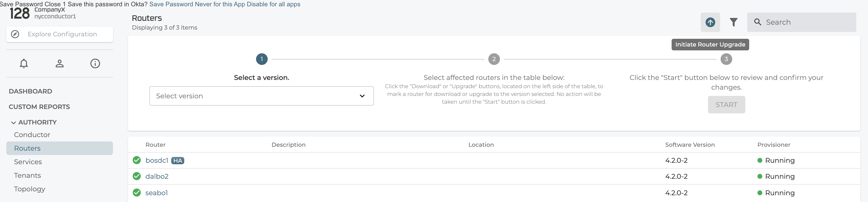The width and height of the screenshot is (868, 202).
Task: Open the bosdc1 router link
Action: [157, 161]
